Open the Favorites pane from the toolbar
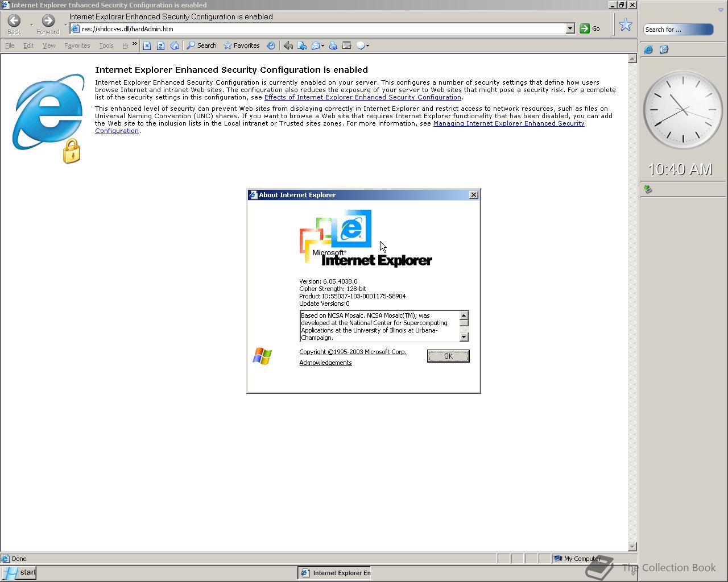 pos(242,45)
